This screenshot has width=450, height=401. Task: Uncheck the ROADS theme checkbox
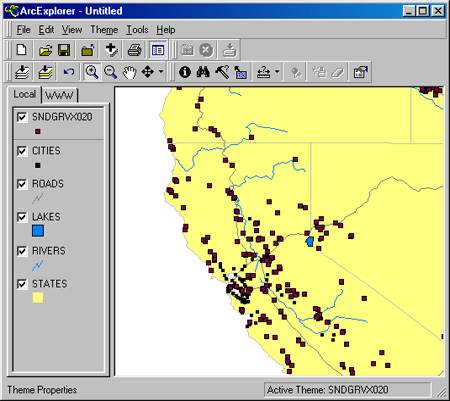click(x=22, y=184)
